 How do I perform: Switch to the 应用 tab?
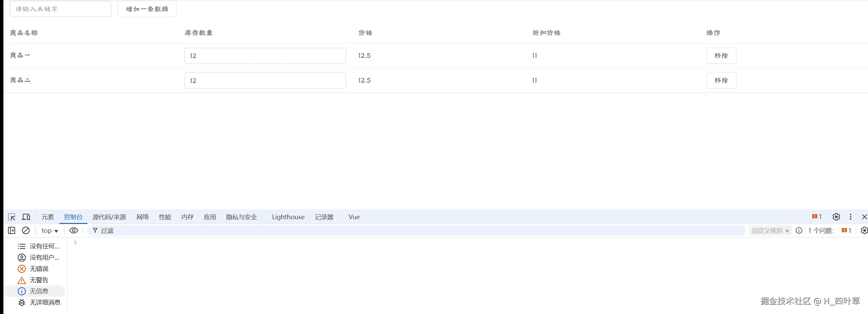pyautogui.click(x=210, y=217)
